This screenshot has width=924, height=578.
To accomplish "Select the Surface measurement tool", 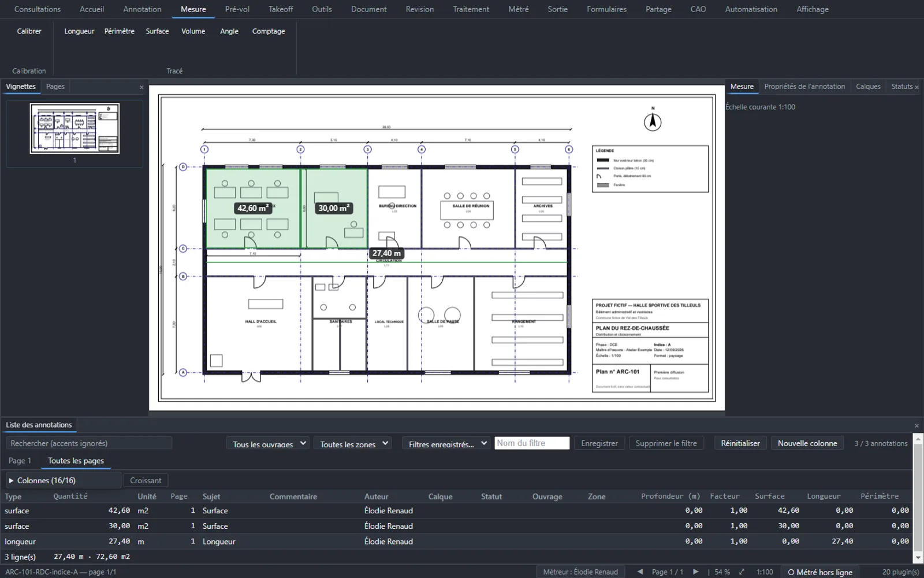I will click(157, 31).
